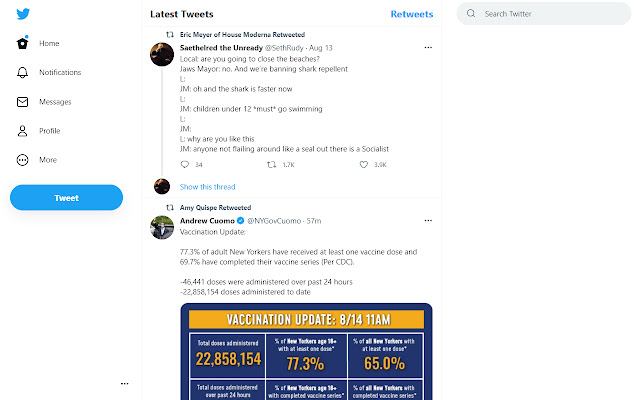Click the Show this thread link
This screenshot has width=640, height=400.
207,186
